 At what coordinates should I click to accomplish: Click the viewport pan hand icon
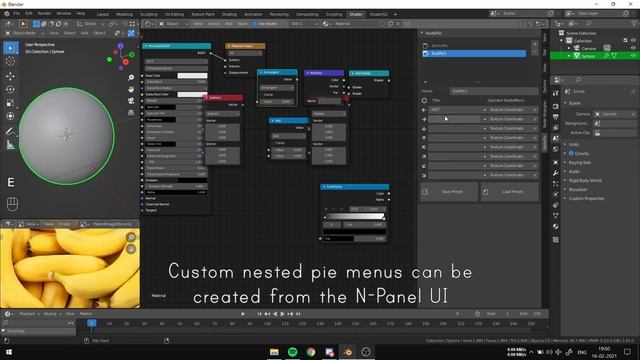coord(131,89)
